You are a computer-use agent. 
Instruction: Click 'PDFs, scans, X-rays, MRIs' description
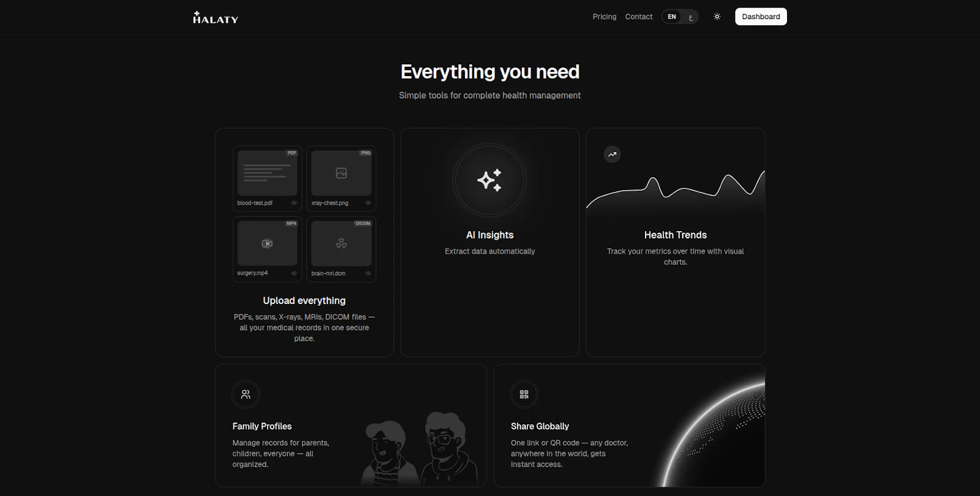coord(304,327)
